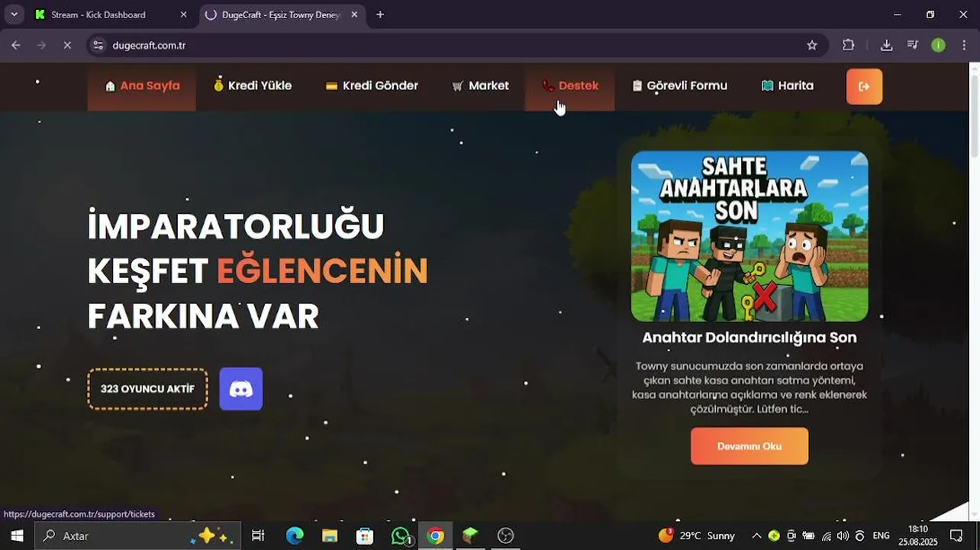Click the Devamını Oku button

pos(750,446)
